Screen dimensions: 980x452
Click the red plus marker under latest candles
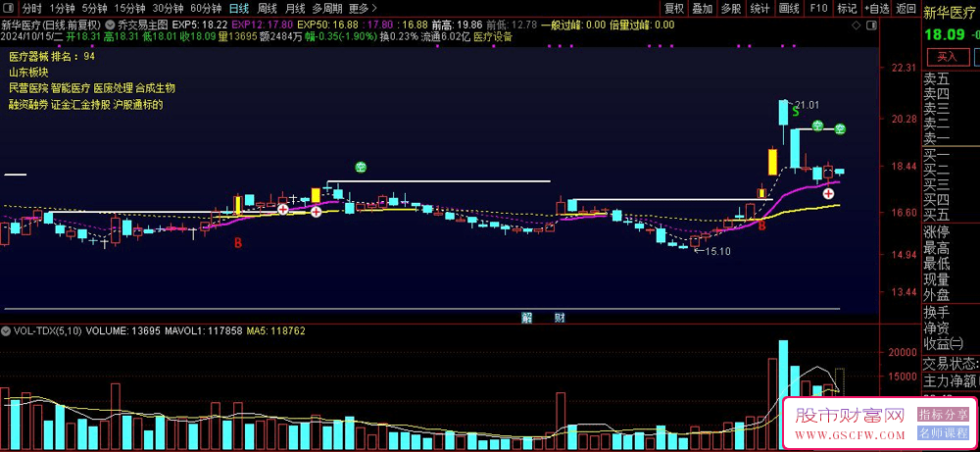(x=828, y=194)
